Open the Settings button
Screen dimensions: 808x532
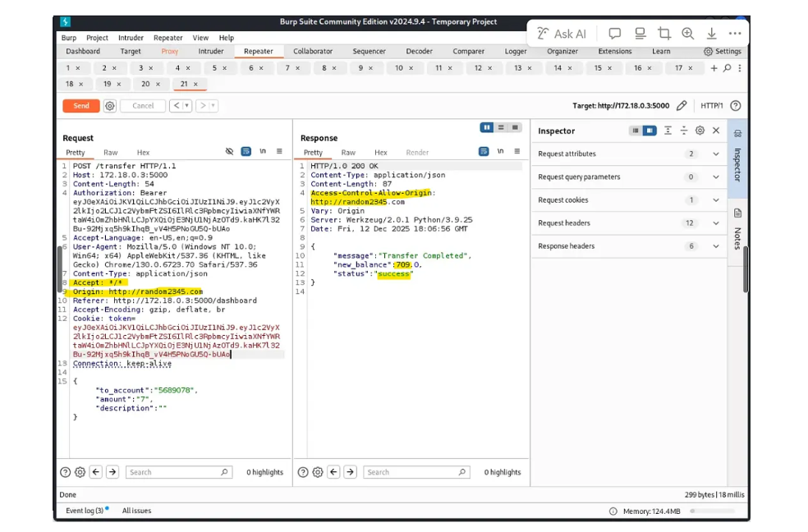point(723,51)
